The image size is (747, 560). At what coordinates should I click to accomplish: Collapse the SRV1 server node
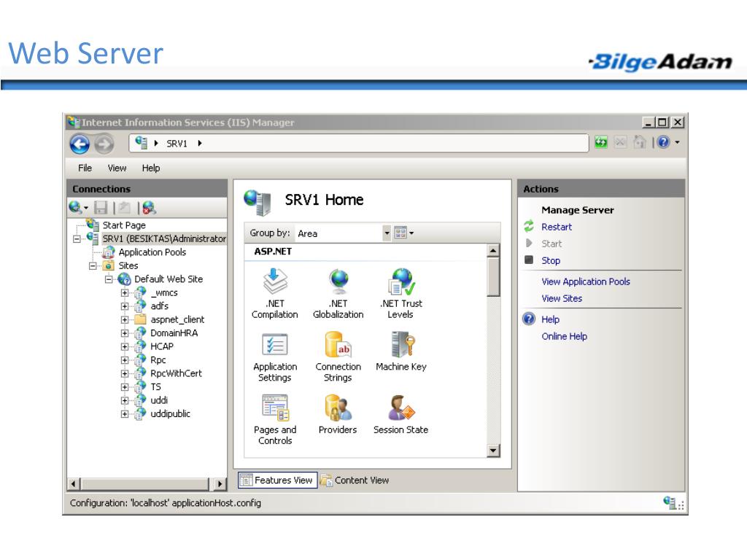coord(77,238)
